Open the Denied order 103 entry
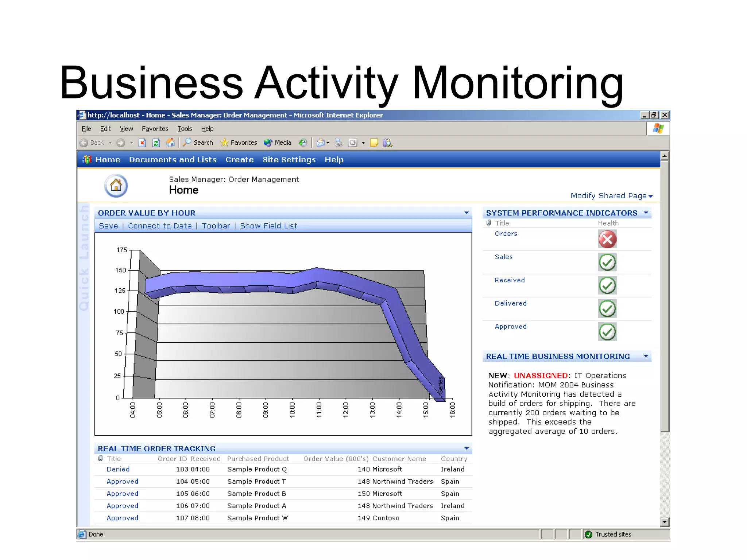Image resolution: width=747 pixels, height=560 pixels. point(118,469)
